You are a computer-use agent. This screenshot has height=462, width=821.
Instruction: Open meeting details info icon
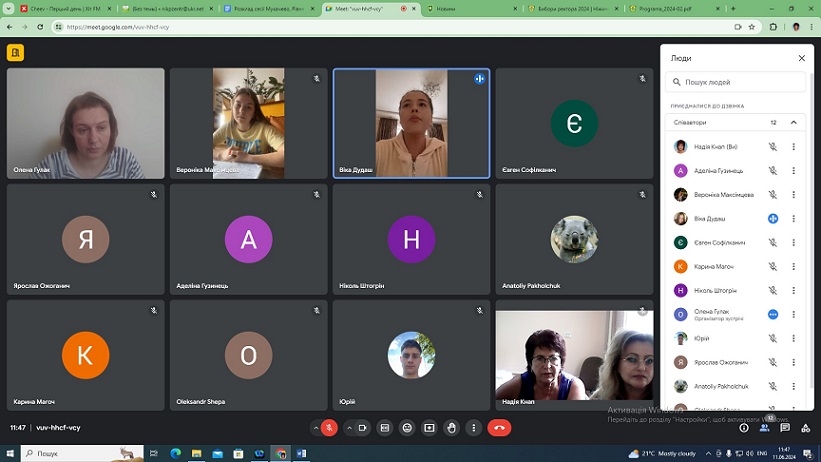click(744, 428)
